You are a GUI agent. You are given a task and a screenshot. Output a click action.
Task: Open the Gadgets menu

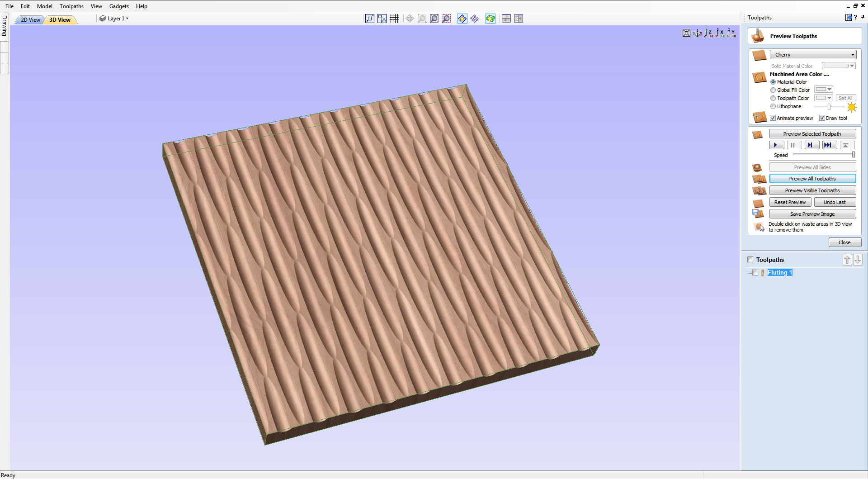[x=119, y=6]
